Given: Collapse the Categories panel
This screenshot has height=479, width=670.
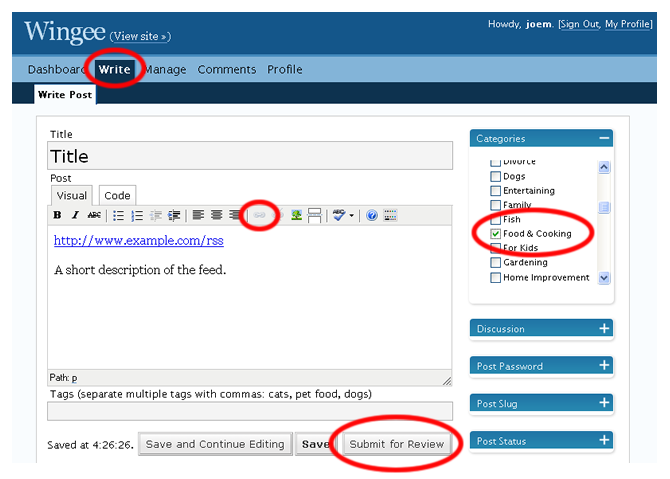Looking at the screenshot, I should pos(604,138).
